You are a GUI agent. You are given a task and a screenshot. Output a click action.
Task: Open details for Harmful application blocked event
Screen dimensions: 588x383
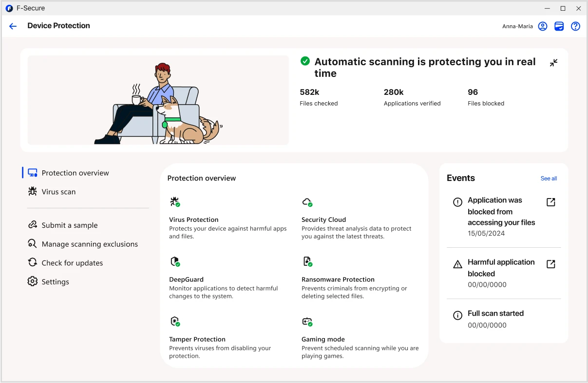coord(550,264)
